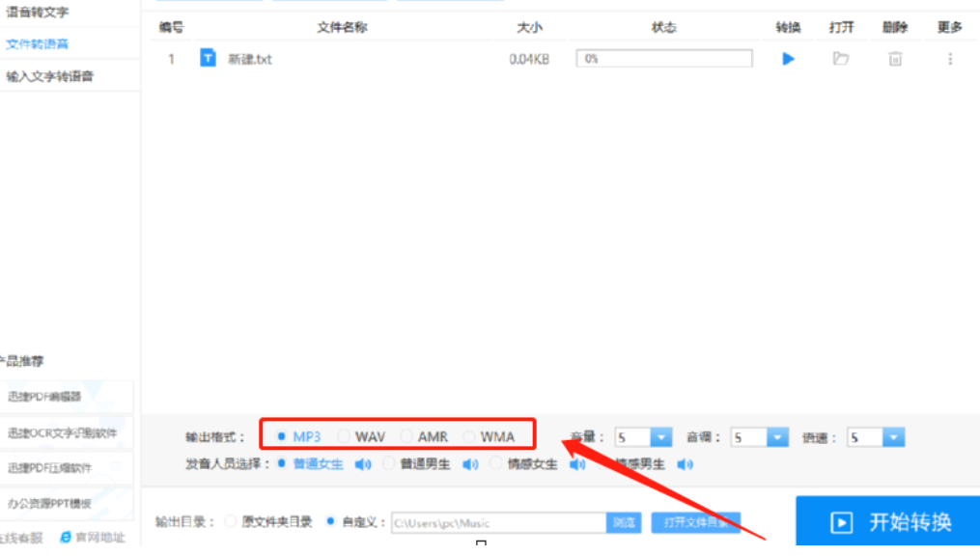Click 浏览 browse button
The width and height of the screenshot is (980, 556).
[624, 522]
